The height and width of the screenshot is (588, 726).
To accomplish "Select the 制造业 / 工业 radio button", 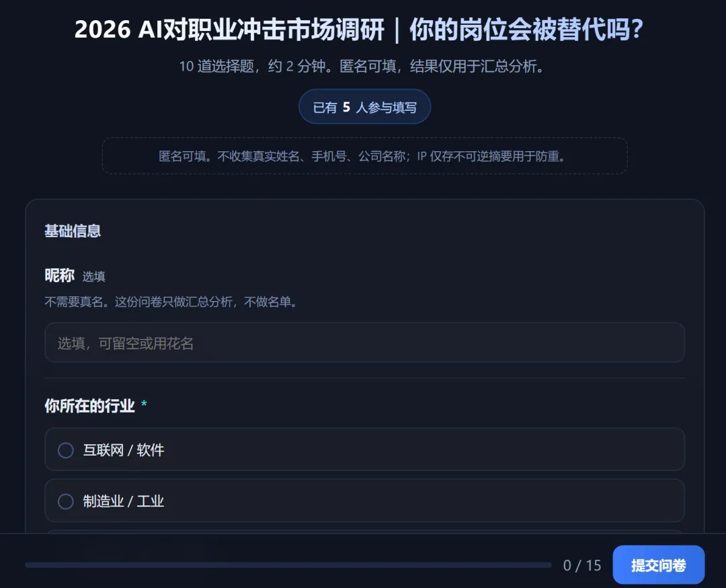I will 66,501.
